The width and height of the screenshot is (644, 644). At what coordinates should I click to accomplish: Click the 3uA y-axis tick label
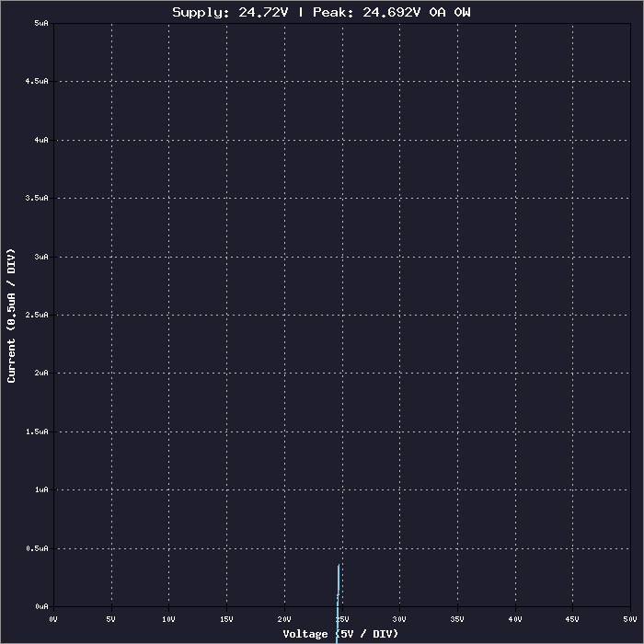click(41, 257)
